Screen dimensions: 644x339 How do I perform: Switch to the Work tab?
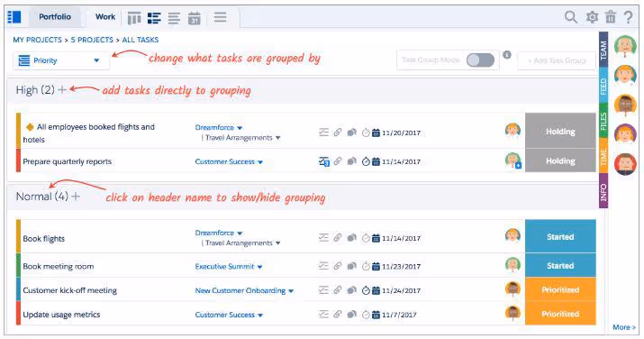[105, 17]
